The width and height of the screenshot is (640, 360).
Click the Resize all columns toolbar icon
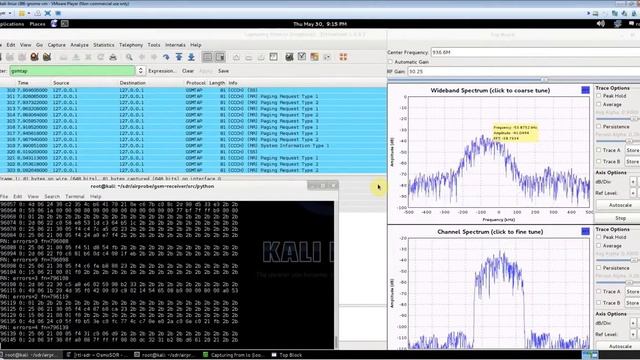[273, 57]
